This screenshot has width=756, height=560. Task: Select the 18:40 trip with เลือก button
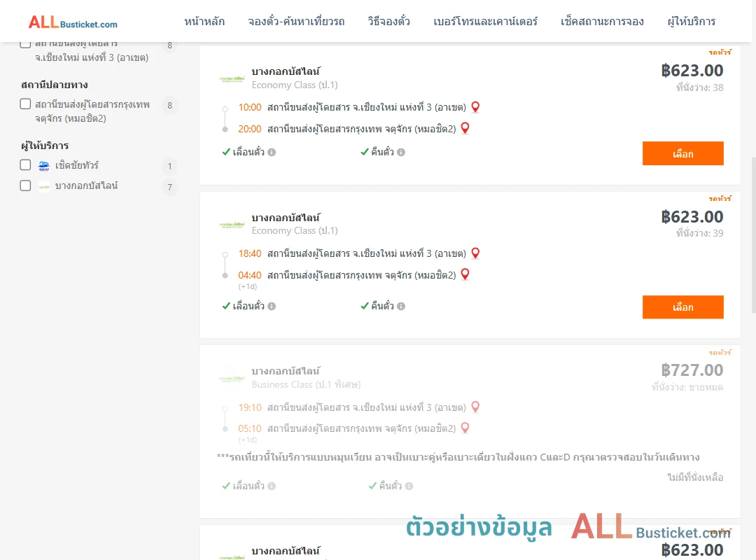point(682,307)
